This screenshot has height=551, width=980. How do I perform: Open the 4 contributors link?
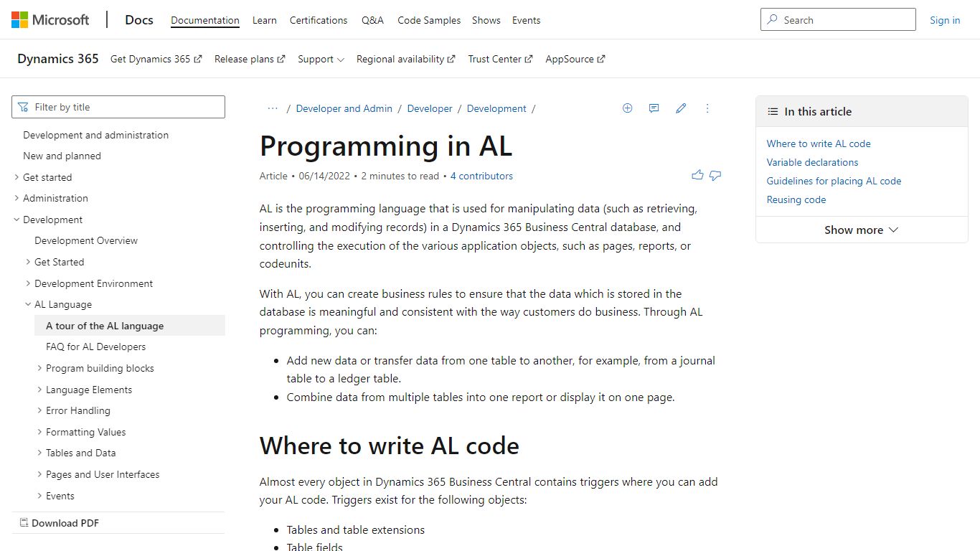tap(481, 176)
